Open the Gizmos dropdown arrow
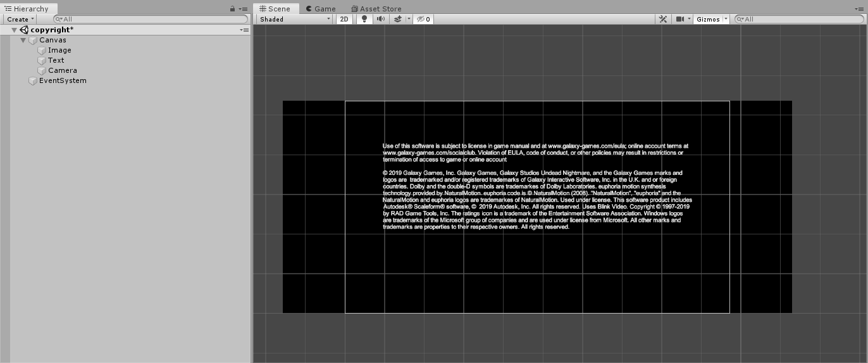868x363 pixels. pyautogui.click(x=726, y=19)
